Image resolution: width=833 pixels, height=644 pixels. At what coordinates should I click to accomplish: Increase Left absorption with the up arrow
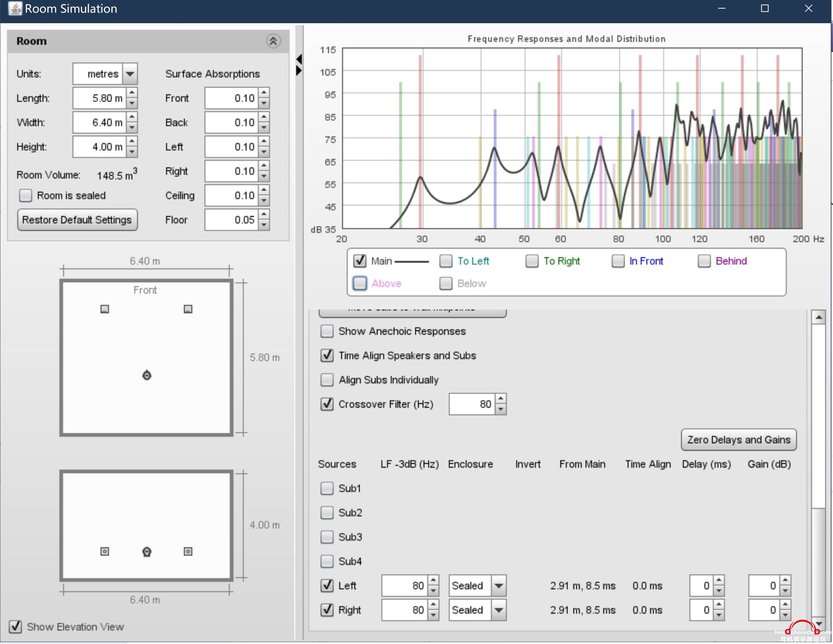[264, 141]
